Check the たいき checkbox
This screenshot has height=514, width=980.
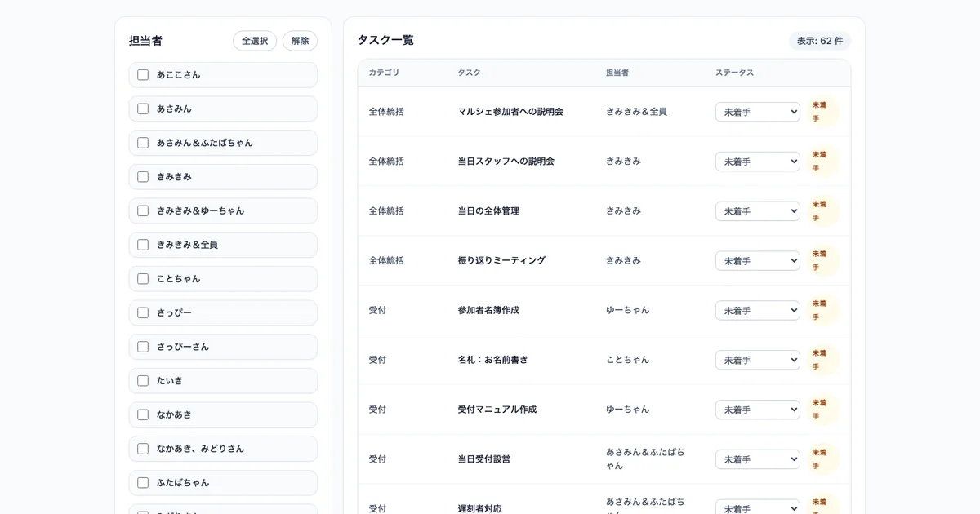142,380
